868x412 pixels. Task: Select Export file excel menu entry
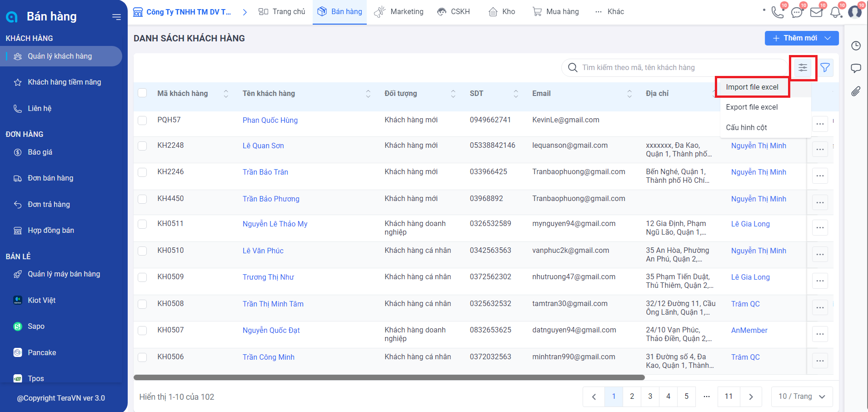tap(752, 107)
